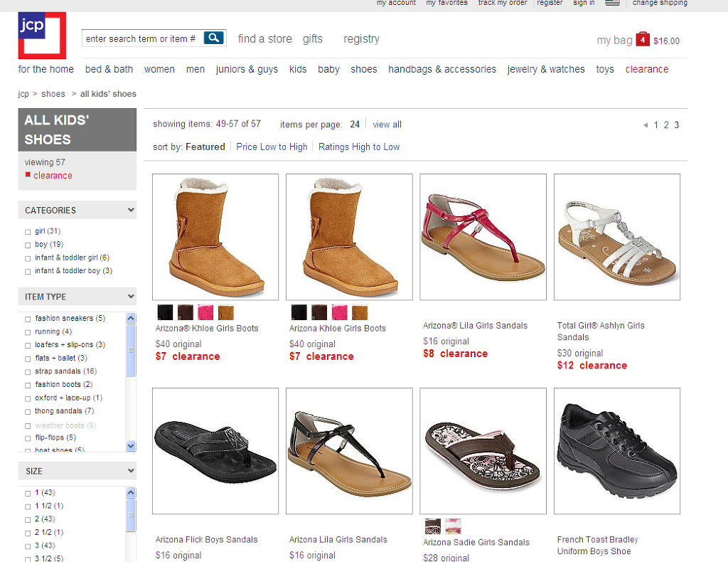This screenshot has height=562, width=728.
Task: Select pink swatch for Arizona® Khloe Boots
Action: coord(205,312)
